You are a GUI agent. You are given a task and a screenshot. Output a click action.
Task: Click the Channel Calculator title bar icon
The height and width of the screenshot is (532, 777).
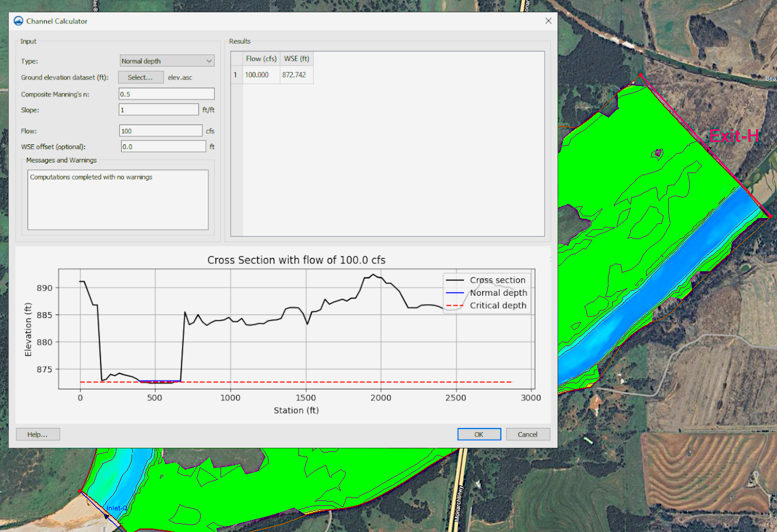coord(18,21)
